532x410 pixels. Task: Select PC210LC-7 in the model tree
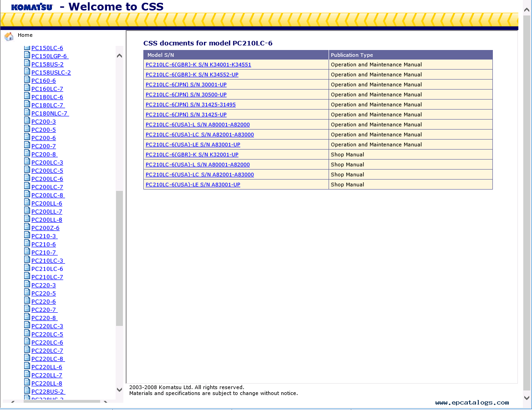(47, 277)
